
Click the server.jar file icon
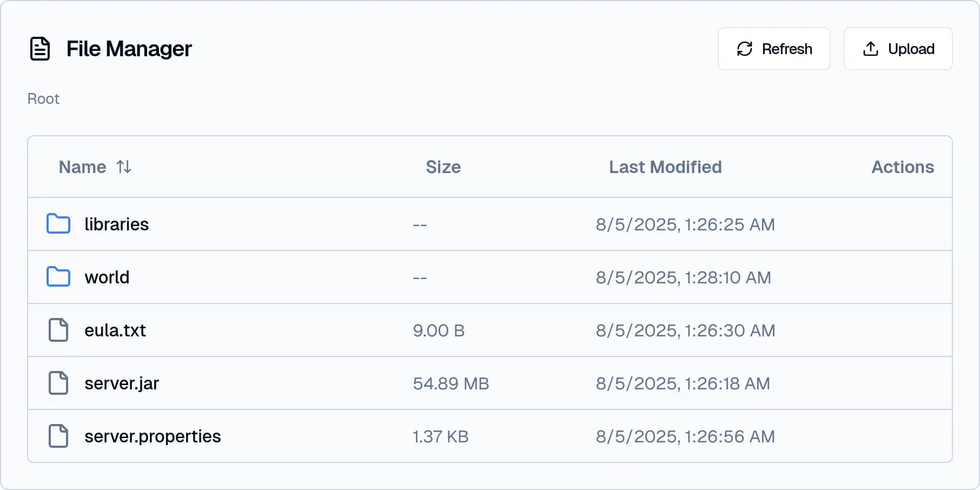(x=58, y=383)
